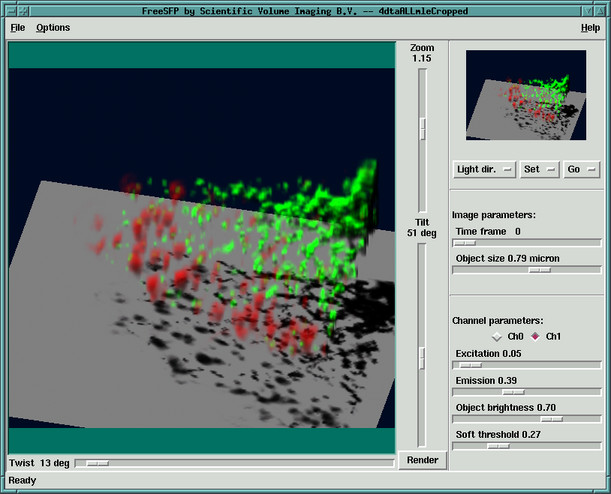611x494 pixels.
Task: Click the Twist horizontal slider handle
Action: (x=98, y=463)
